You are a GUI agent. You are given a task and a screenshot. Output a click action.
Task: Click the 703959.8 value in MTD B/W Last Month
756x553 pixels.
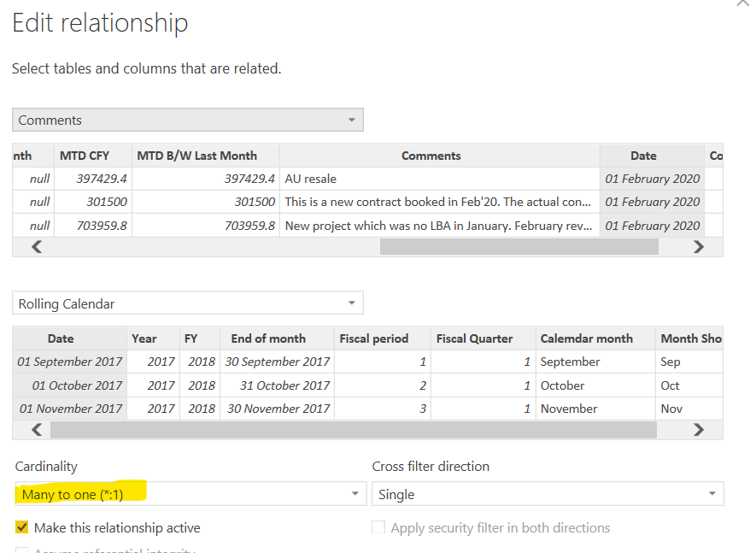(206, 226)
